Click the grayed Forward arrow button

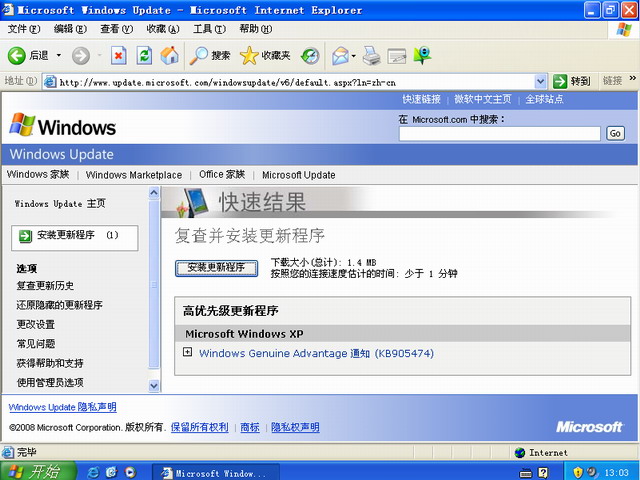tap(81, 56)
